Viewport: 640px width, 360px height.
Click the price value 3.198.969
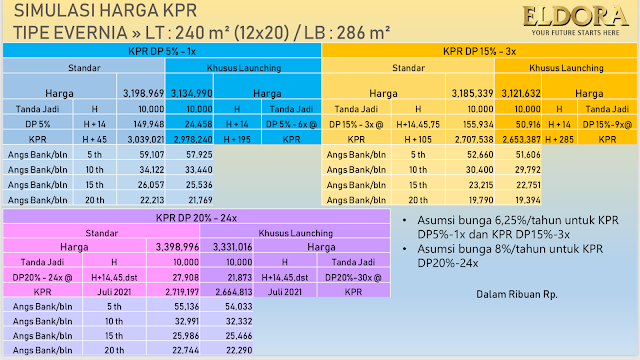[x=143, y=93]
